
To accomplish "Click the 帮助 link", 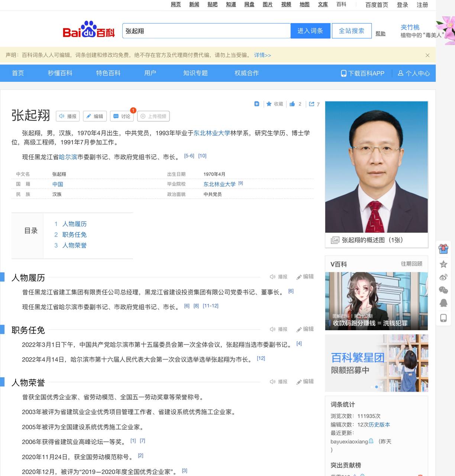I will click(381, 33).
